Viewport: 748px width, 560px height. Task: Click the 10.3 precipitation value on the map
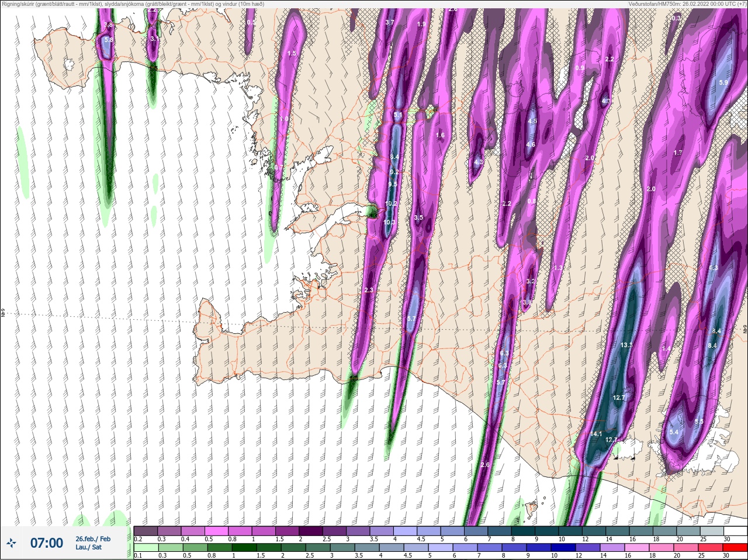pyautogui.click(x=389, y=222)
